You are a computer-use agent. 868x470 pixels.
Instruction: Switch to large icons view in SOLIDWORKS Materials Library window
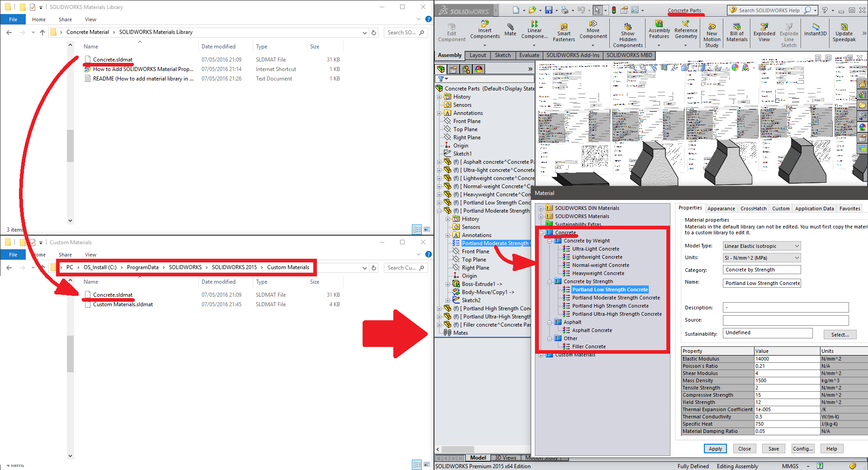click(x=427, y=229)
